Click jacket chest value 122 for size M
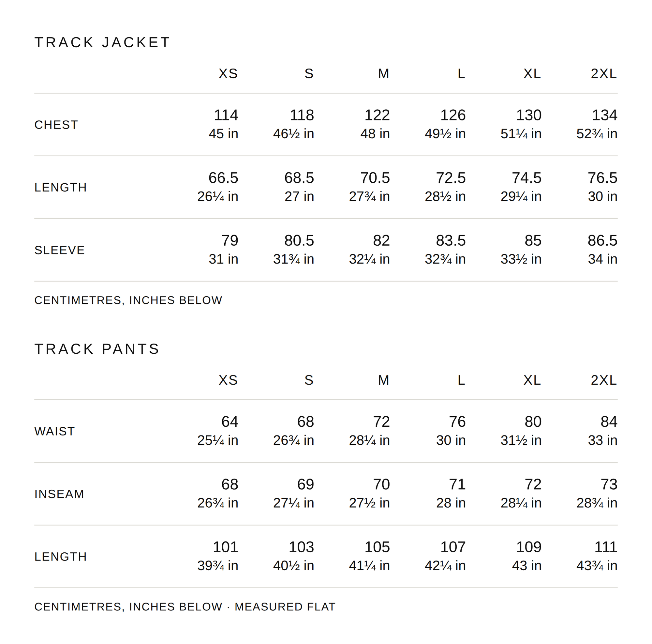 pos(377,115)
